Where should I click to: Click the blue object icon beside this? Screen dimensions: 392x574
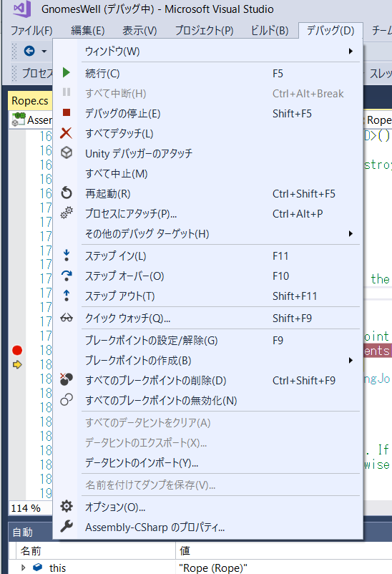(x=37, y=567)
